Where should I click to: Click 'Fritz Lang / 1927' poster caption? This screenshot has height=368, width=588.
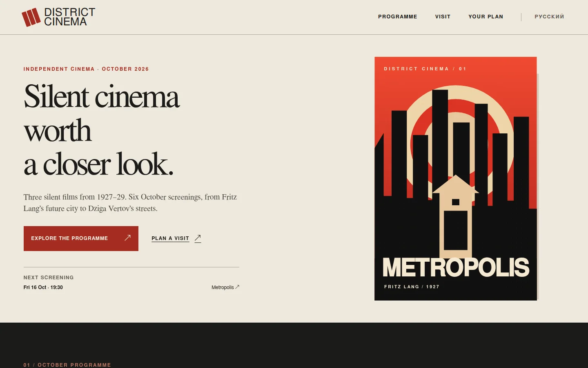click(x=412, y=287)
